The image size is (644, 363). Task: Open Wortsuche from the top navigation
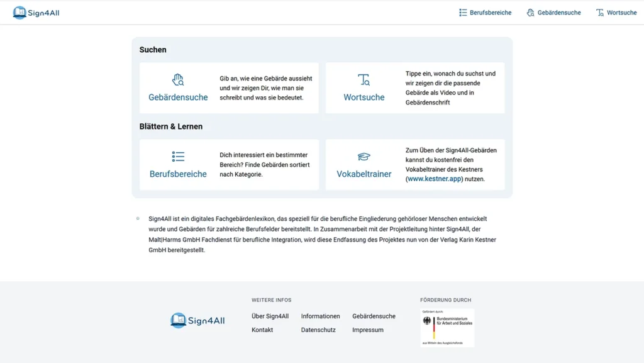621,12
